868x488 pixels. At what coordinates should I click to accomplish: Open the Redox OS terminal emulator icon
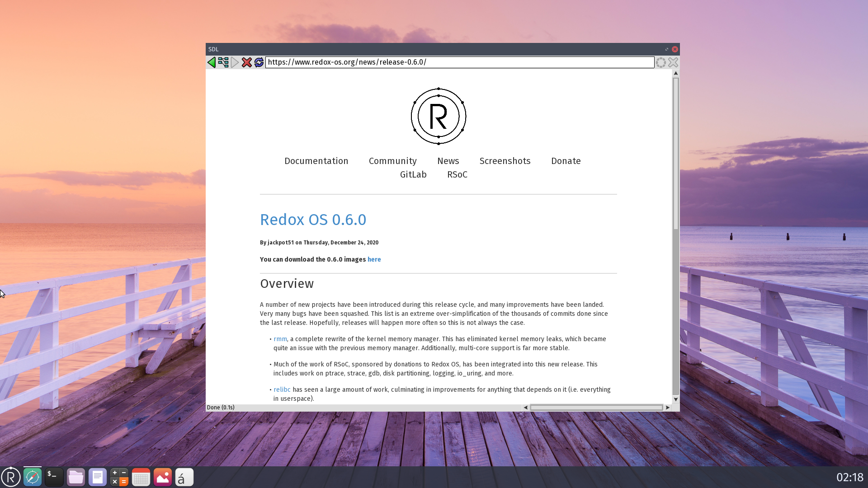54,477
